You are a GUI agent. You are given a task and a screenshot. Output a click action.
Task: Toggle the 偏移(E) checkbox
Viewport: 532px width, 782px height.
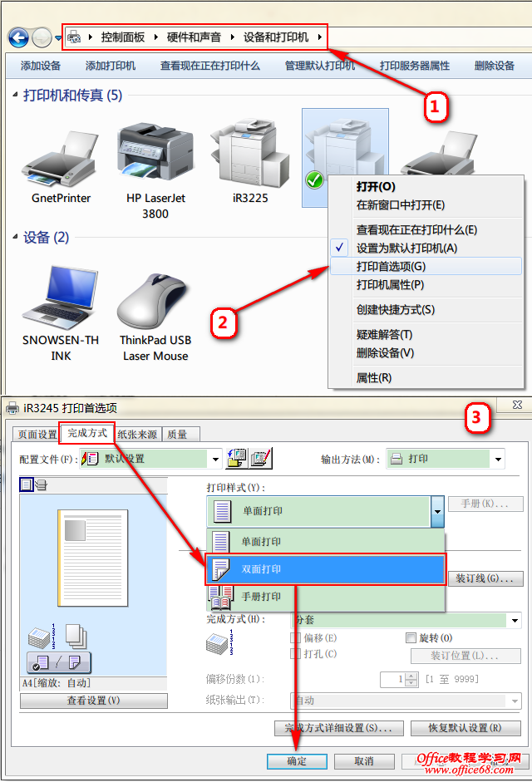(x=295, y=638)
